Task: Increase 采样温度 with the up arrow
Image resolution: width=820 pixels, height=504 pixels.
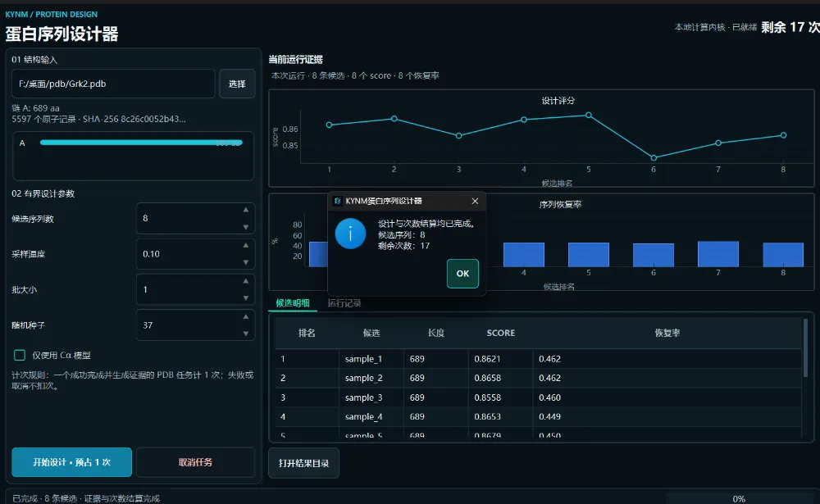Action: tap(246, 245)
